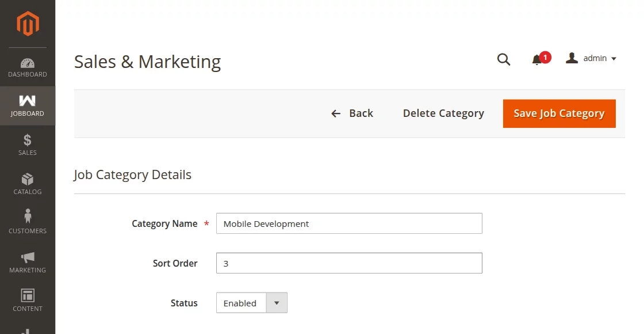
Task: Go Back to the category list
Action: [x=352, y=113]
